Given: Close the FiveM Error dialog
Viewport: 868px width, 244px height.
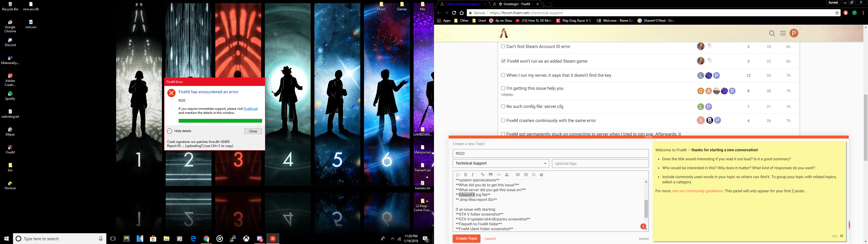Looking at the screenshot, I should [x=253, y=131].
